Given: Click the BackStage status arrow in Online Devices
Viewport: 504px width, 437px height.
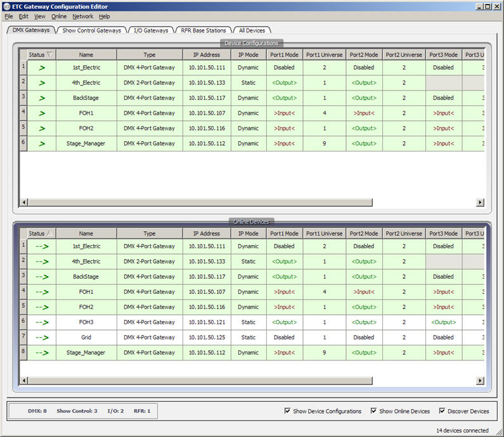Looking at the screenshot, I should (x=42, y=277).
